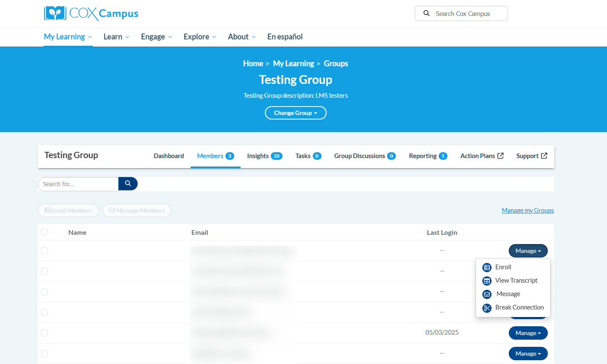This screenshot has width=607, height=364.
Task: Click the Message Members button
Action: point(137,211)
